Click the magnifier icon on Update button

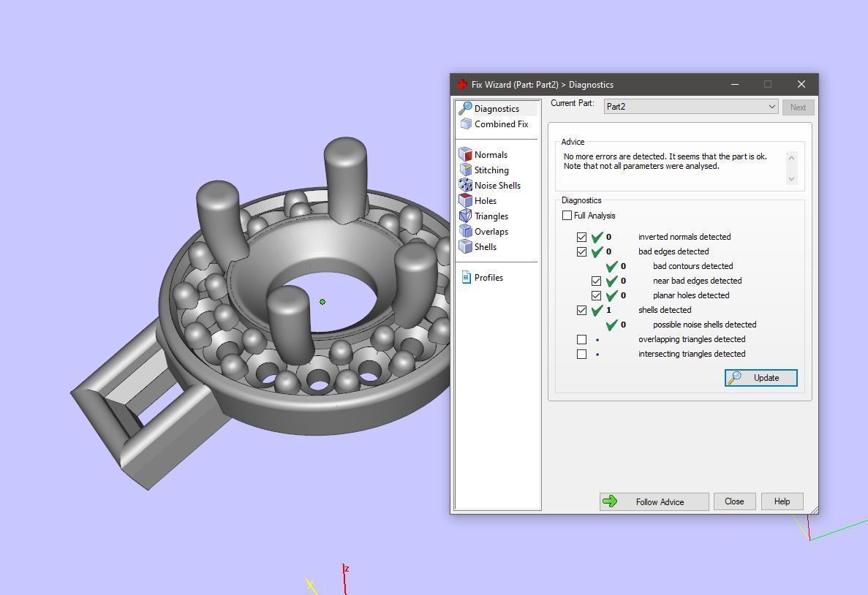tap(735, 377)
